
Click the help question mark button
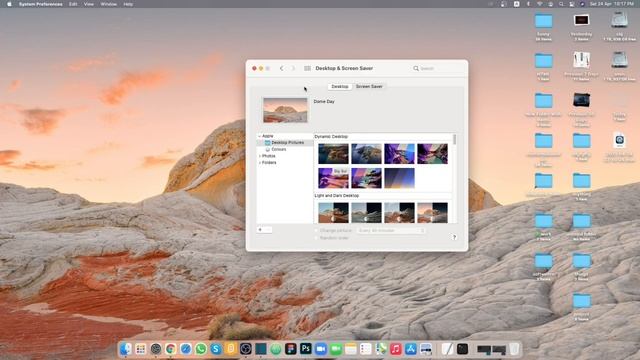tap(454, 237)
